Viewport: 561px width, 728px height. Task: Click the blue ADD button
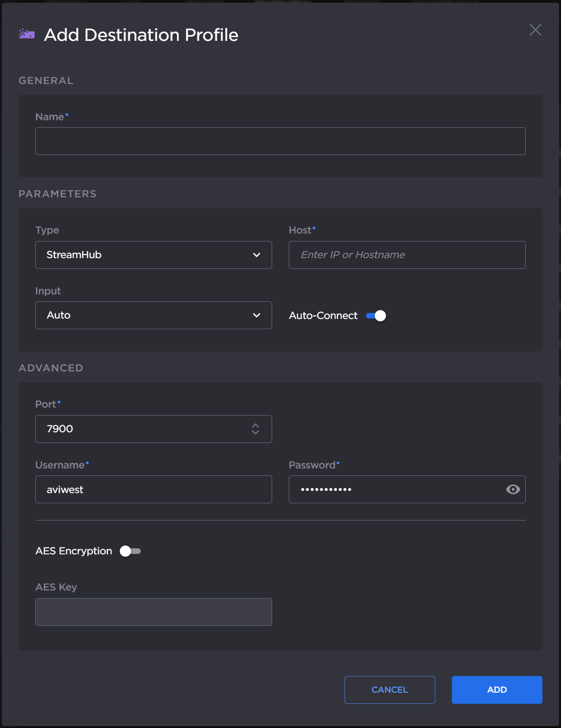(496, 690)
